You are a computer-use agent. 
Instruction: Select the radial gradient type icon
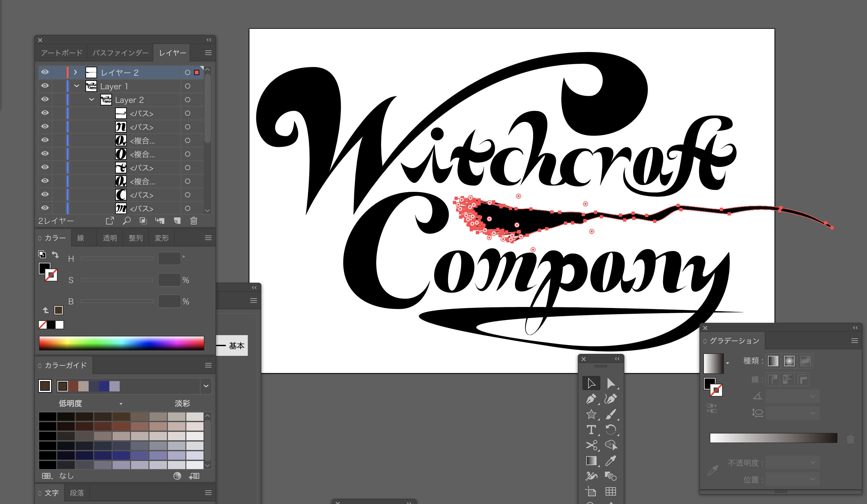[x=789, y=361]
